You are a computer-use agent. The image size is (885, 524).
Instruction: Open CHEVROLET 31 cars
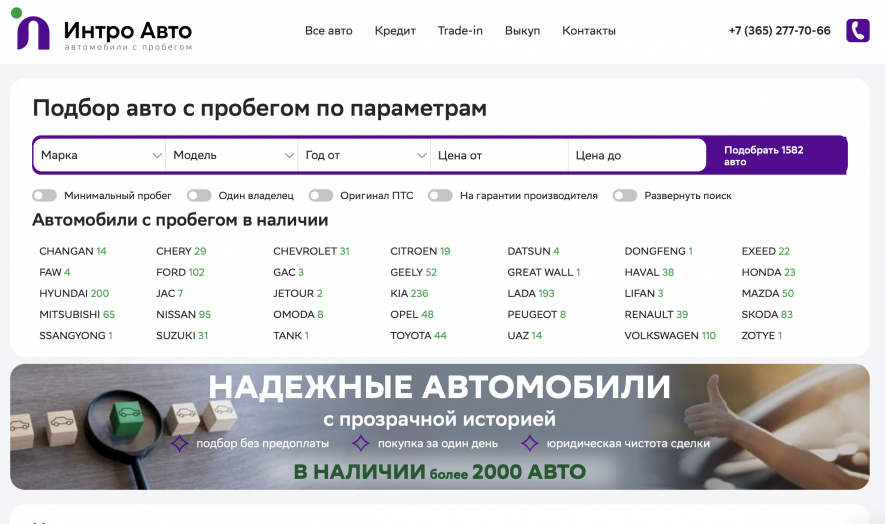pos(312,251)
